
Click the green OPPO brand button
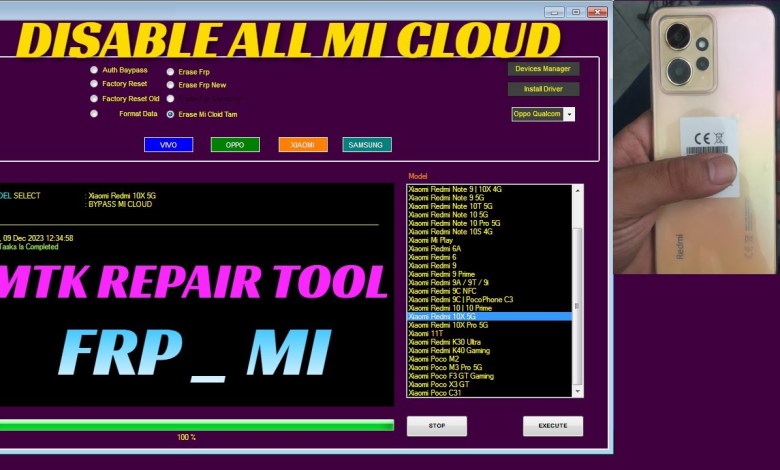coord(235,145)
